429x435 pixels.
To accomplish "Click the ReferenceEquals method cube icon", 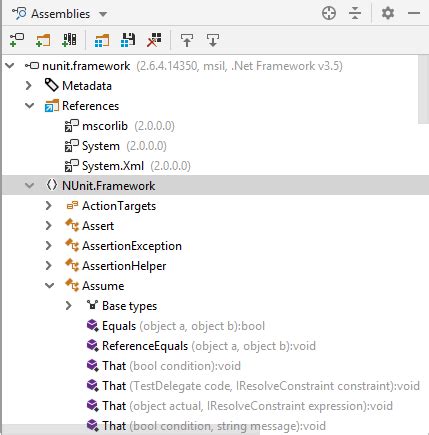I will (x=92, y=346).
